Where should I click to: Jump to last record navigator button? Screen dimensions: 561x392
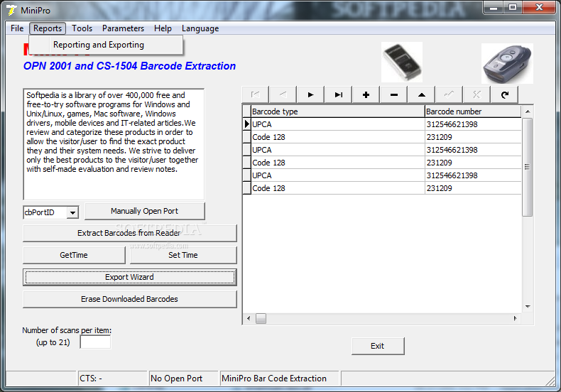click(x=339, y=94)
